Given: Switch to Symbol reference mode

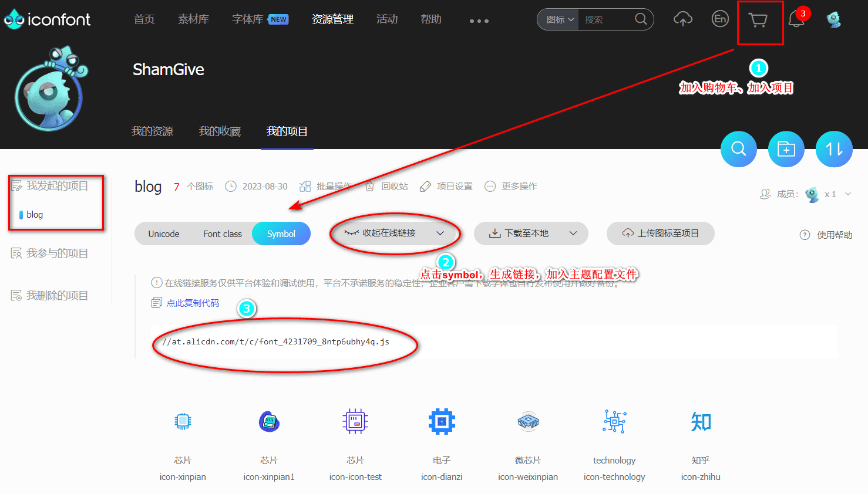Looking at the screenshot, I should 281,234.
